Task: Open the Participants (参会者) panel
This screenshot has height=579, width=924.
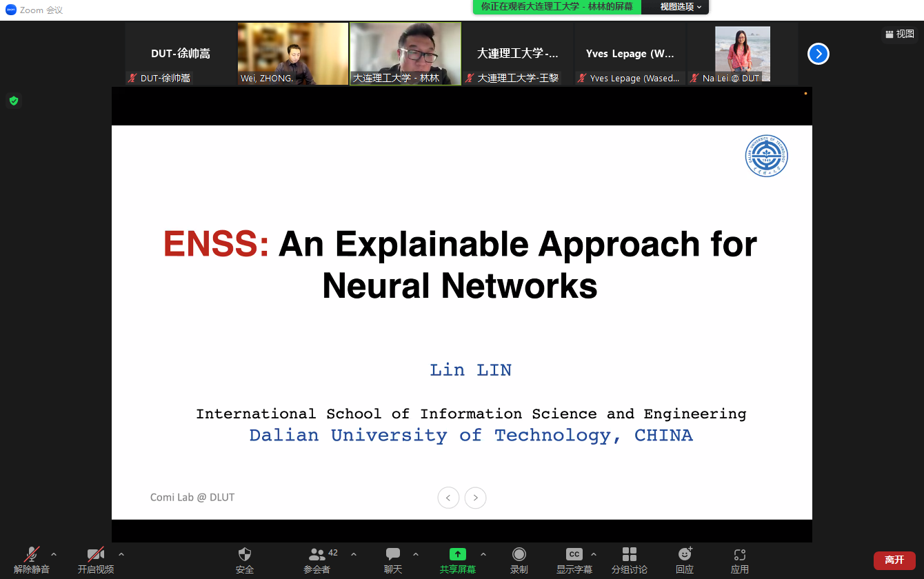Action: coord(317,555)
